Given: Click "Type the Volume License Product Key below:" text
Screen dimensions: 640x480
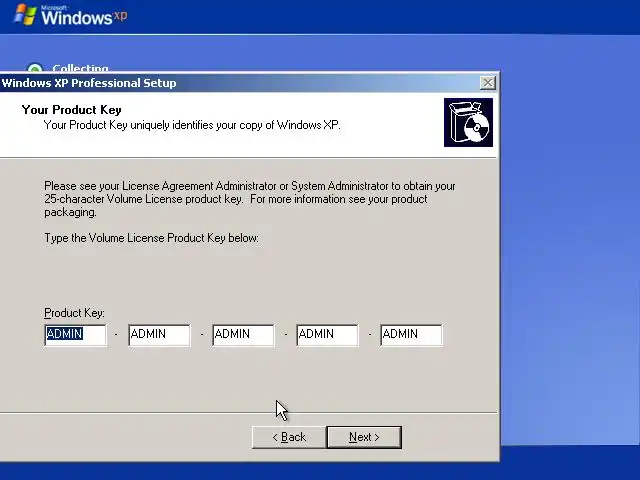Looking at the screenshot, I should point(151,238).
